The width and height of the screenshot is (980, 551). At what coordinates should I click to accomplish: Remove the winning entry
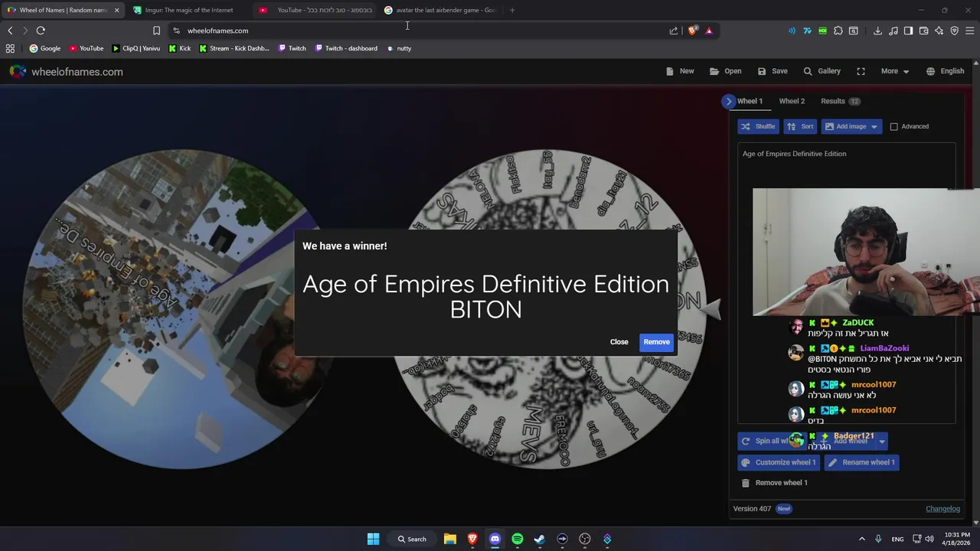[656, 342]
